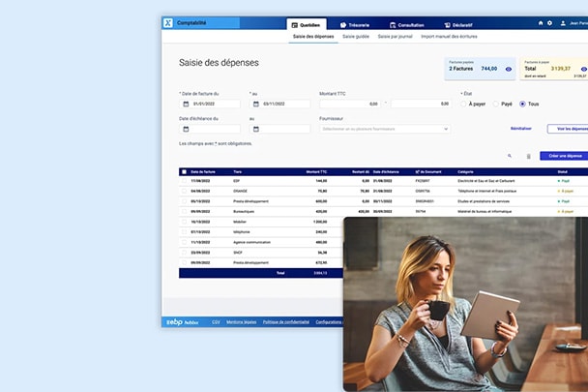Image resolution: width=588 pixels, height=392 pixels.
Task: Select the 'À payer' radio option
Action: coord(463,104)
